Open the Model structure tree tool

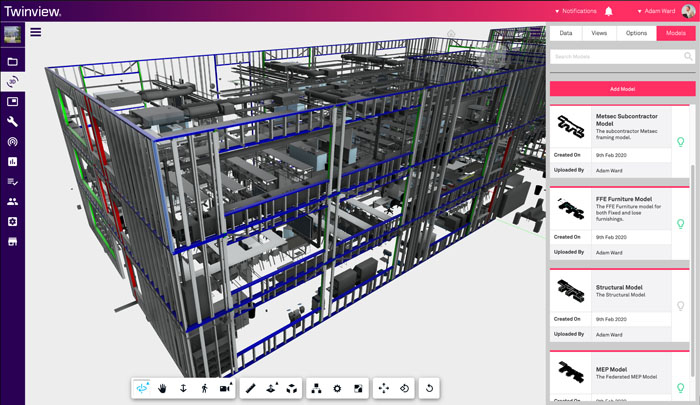(317, 388)
